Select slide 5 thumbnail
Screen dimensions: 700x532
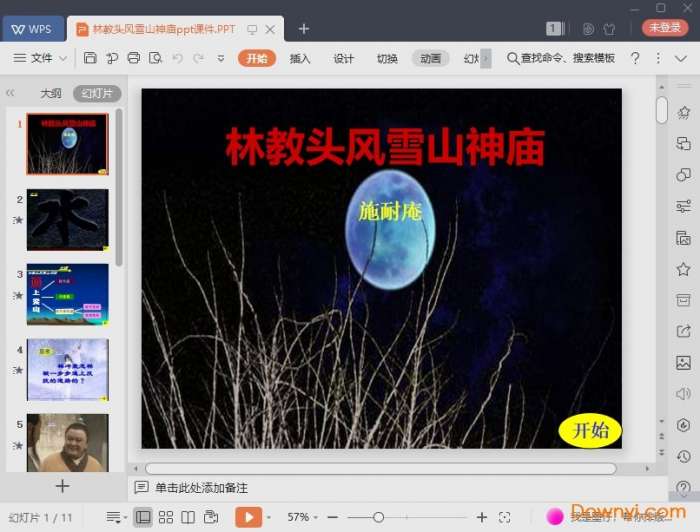pyautogui.click(x=67, y=443)
